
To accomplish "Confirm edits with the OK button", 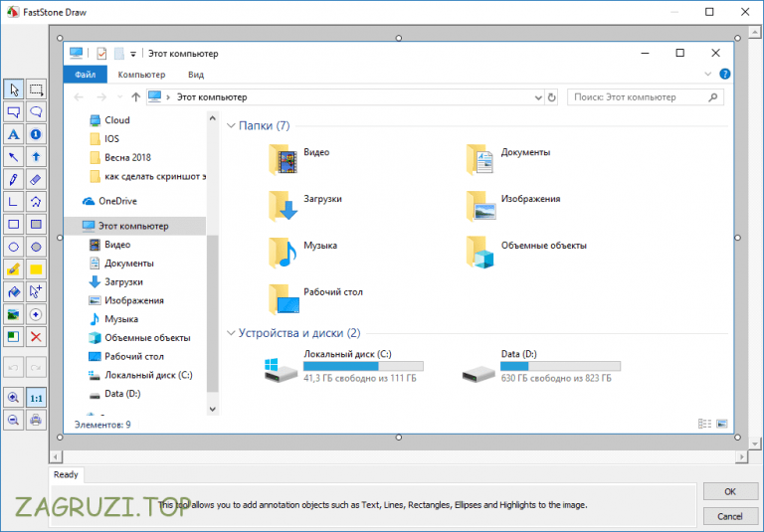I will (729, 491).
